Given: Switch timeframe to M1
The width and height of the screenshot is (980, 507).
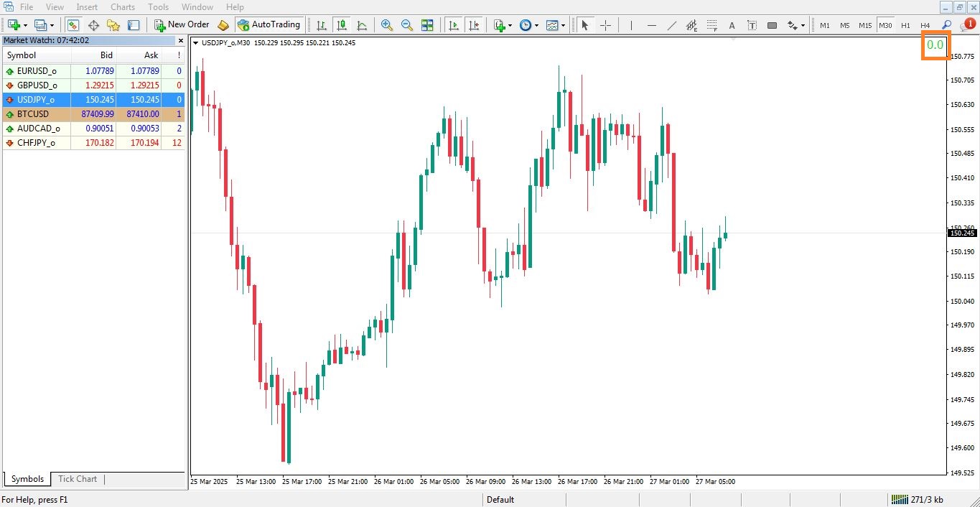Looking at the screenshot, I should 825,25.
